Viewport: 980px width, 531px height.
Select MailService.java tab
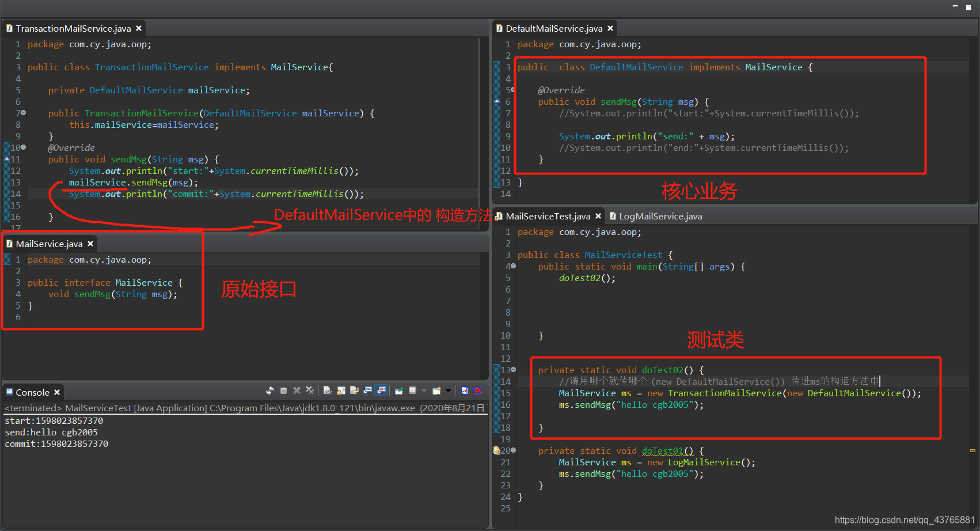(x=50, y=244)
